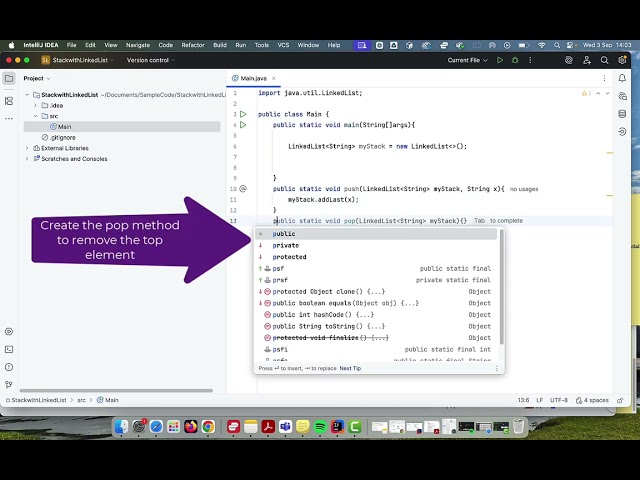The width and height of the screenshot is (640, 480).
Task: Open the Git tool window icon
Action: point(9,384)
